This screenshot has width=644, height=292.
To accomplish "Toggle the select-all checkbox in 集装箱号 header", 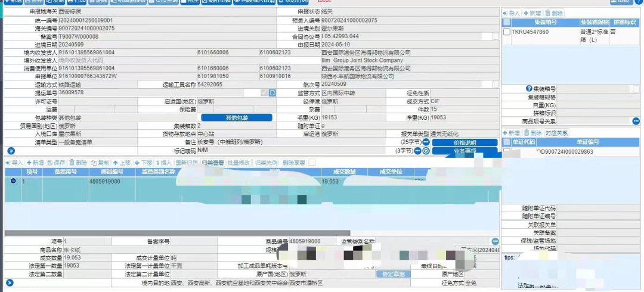I will click(x=507, y=23).
